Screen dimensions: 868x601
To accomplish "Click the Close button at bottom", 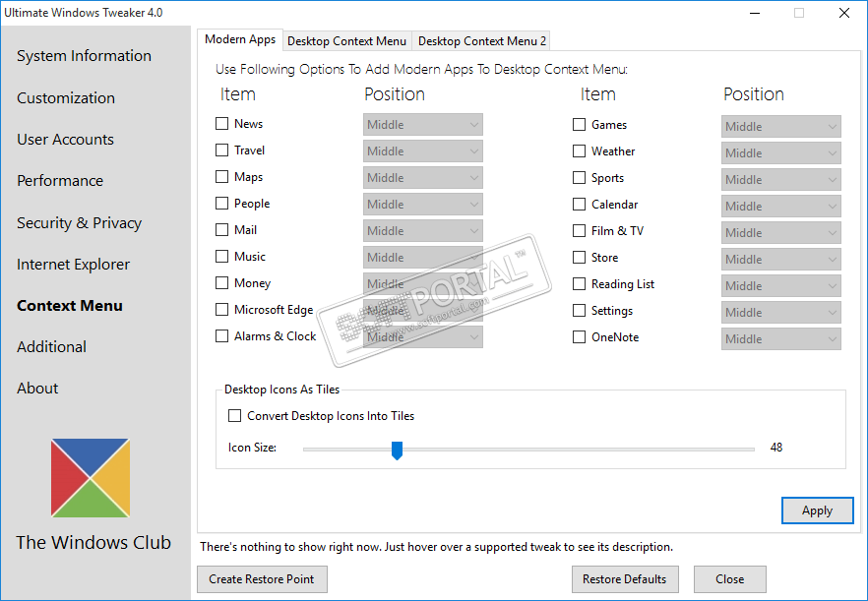I will pos(729,578).
